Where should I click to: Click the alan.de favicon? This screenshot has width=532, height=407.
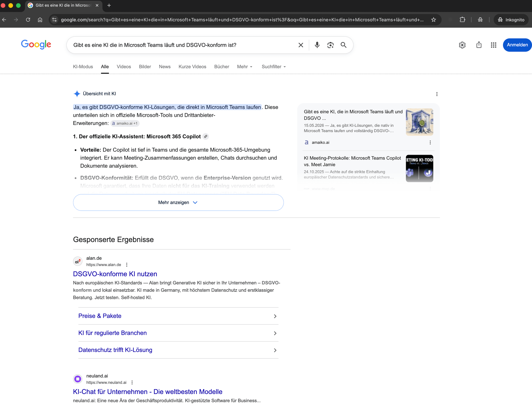78,261
